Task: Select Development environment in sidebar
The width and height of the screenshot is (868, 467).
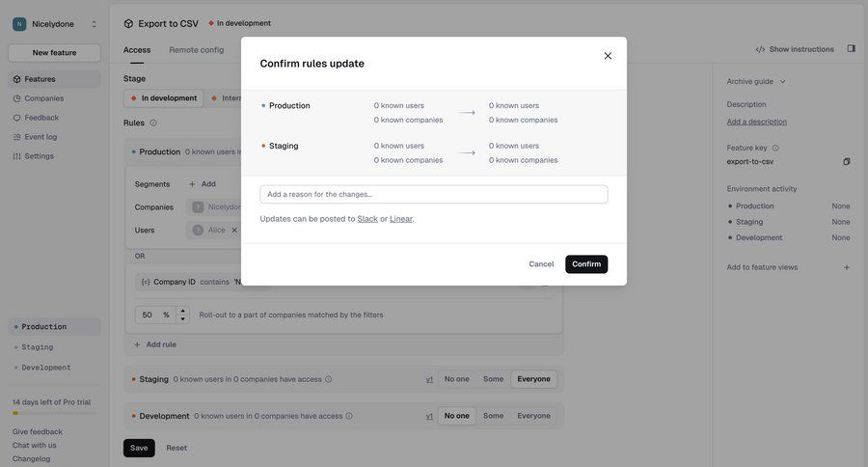Action: point(54,368)
